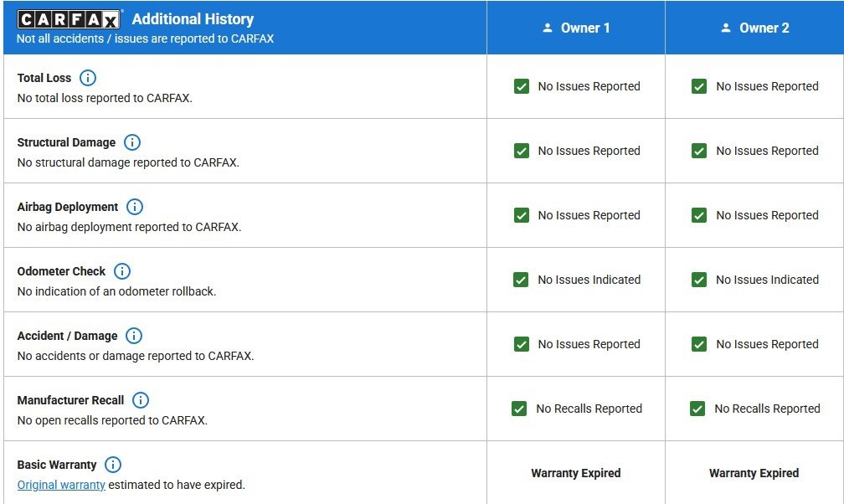
Task: Follow the Original warranty link
Action: coord(61,485)
